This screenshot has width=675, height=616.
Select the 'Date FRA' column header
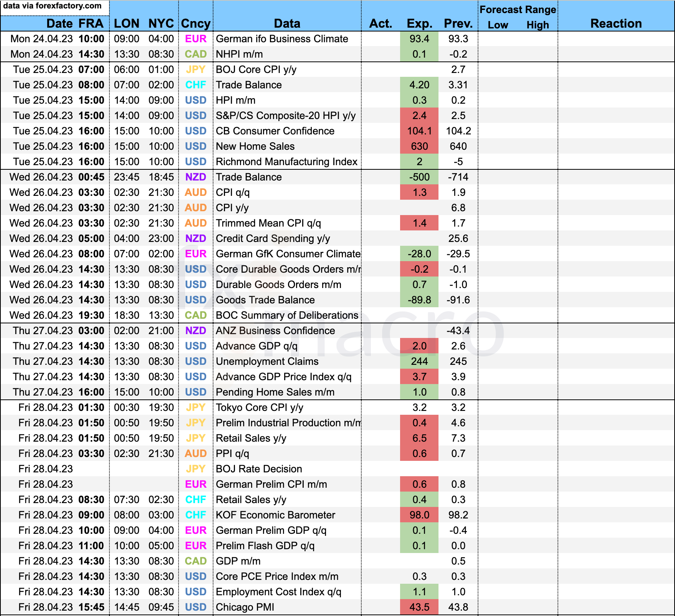coord(75,23)
